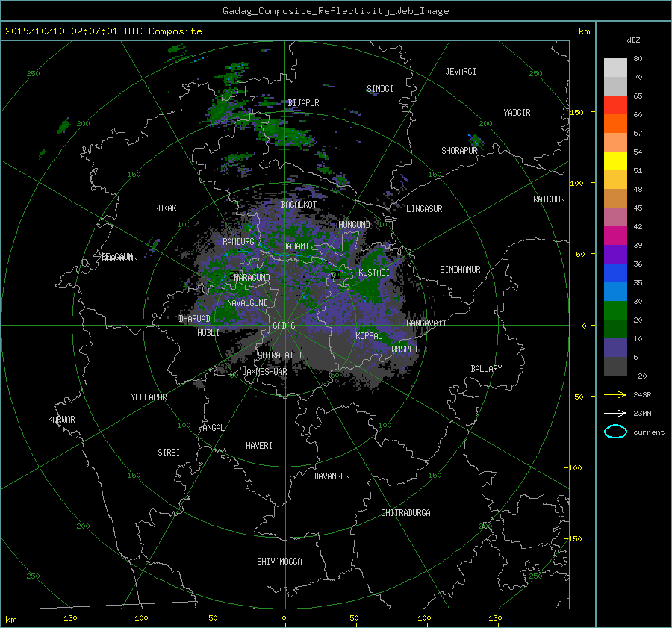Click the title 'Gadag_Composite_Reflectivity_Web_Image'
Screen dimensions: 672x628
[335, 11]
